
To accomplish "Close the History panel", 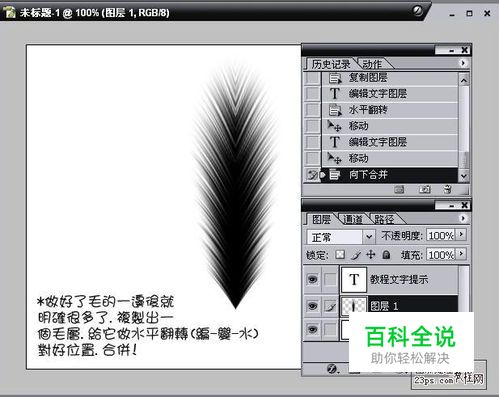I will (x=464, y=50).
